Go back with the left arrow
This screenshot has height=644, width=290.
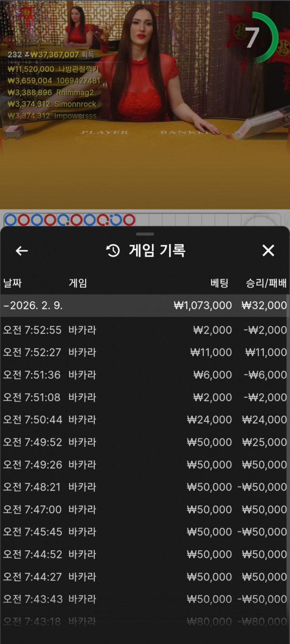click(x=22, y=251)
